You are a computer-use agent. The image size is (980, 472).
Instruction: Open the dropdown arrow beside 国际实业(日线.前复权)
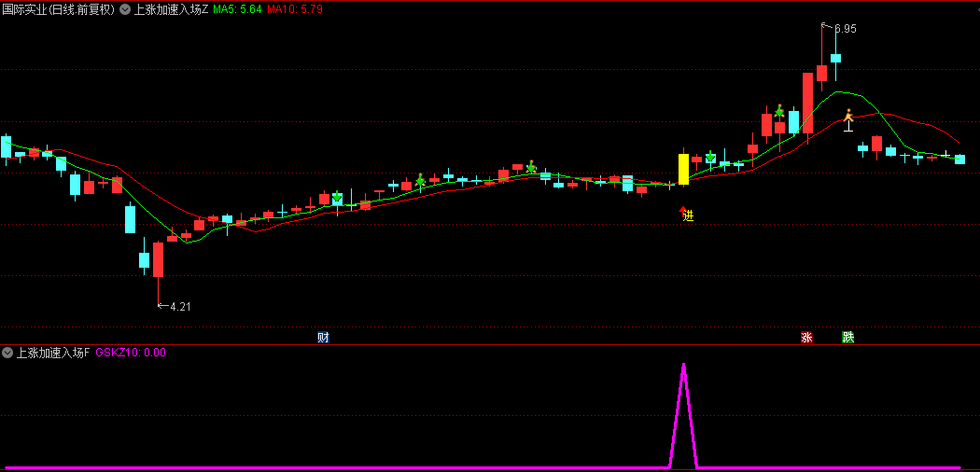126,9
